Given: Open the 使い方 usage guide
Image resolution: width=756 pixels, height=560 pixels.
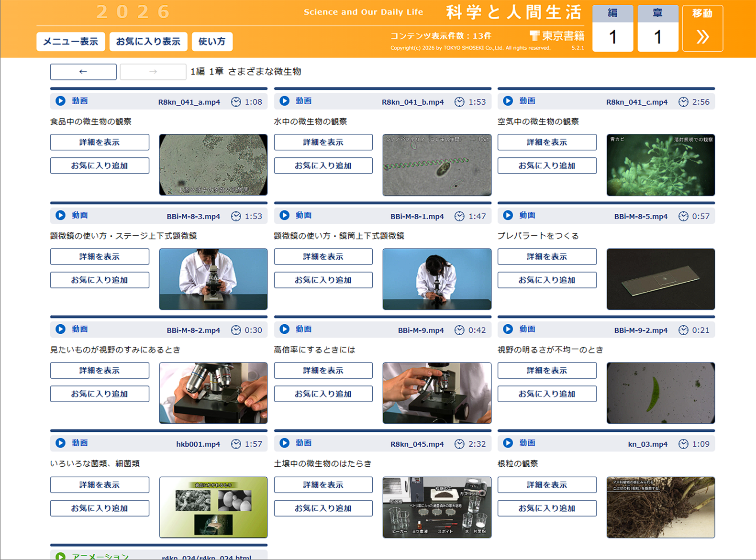Looking at the screenshot, I should click(x=212, y=42).
